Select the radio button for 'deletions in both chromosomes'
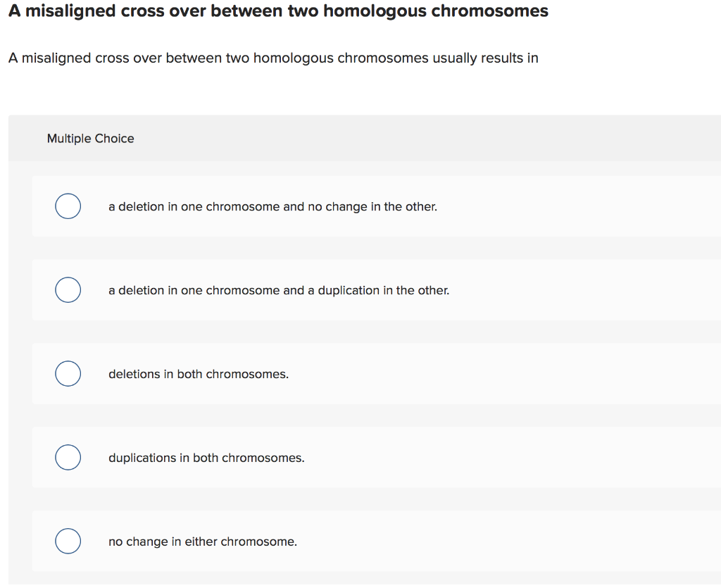Screen dimensions: 721x588 click(x=68, y=373)
